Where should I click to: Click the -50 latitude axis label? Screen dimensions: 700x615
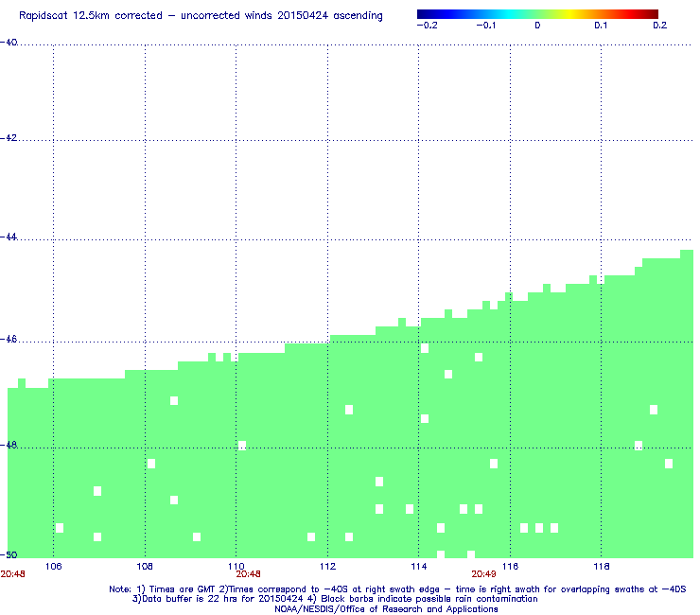coord(9,555)
